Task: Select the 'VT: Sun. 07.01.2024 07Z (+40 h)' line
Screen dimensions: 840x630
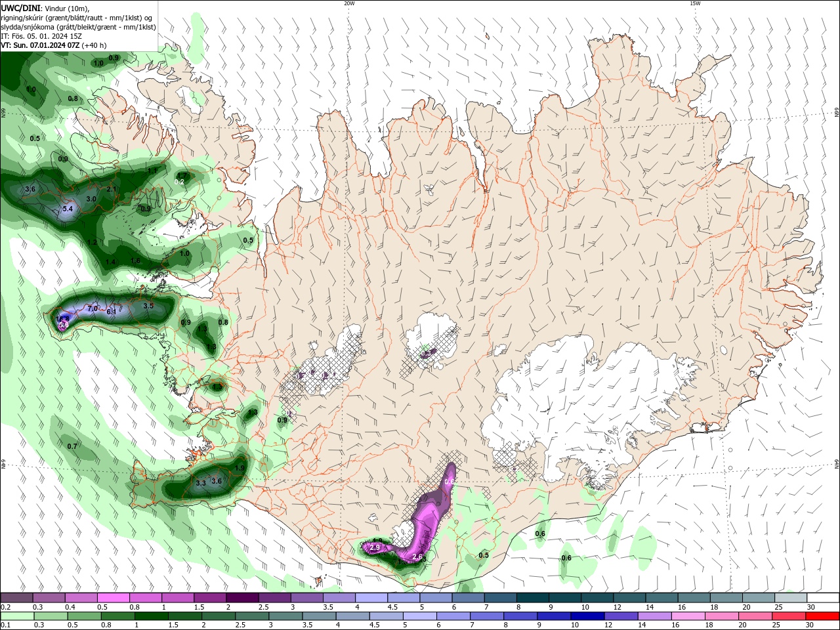Action: pos(54,45)
